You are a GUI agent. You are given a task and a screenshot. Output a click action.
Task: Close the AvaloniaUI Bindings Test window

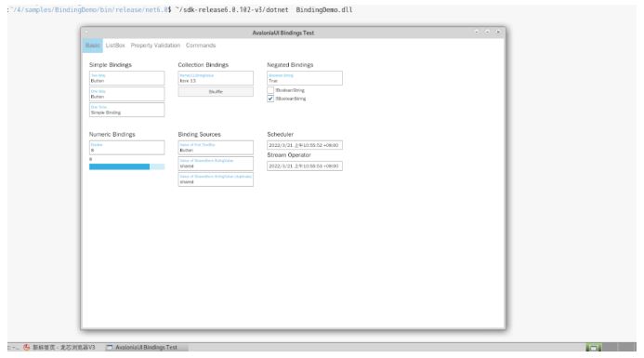point(498,32)
